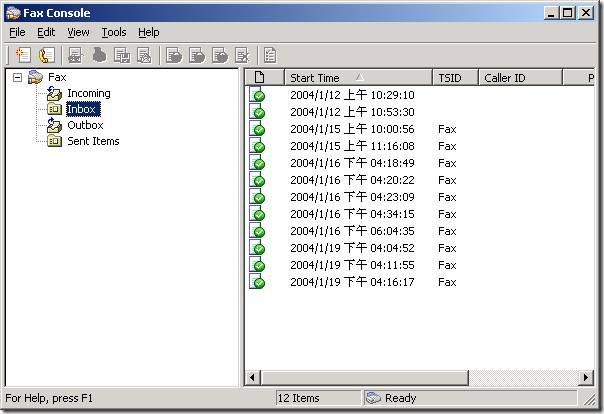Click the Fax Console title bar icon

tap(13, 13)
